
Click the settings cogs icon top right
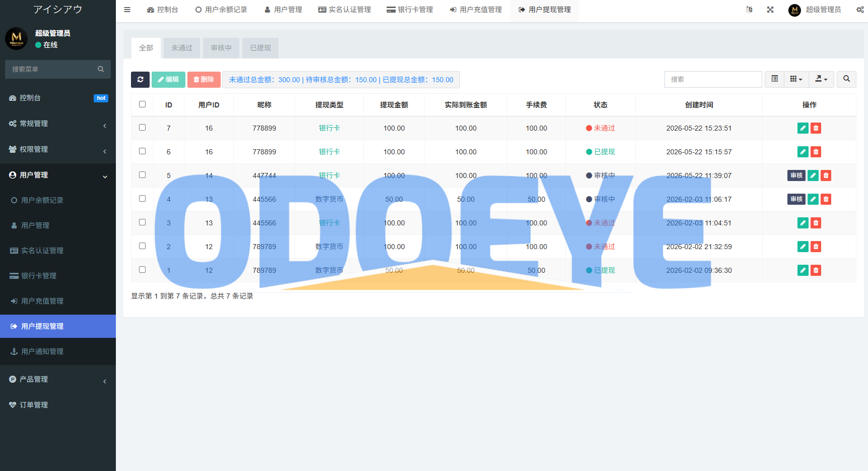[860, 10]
